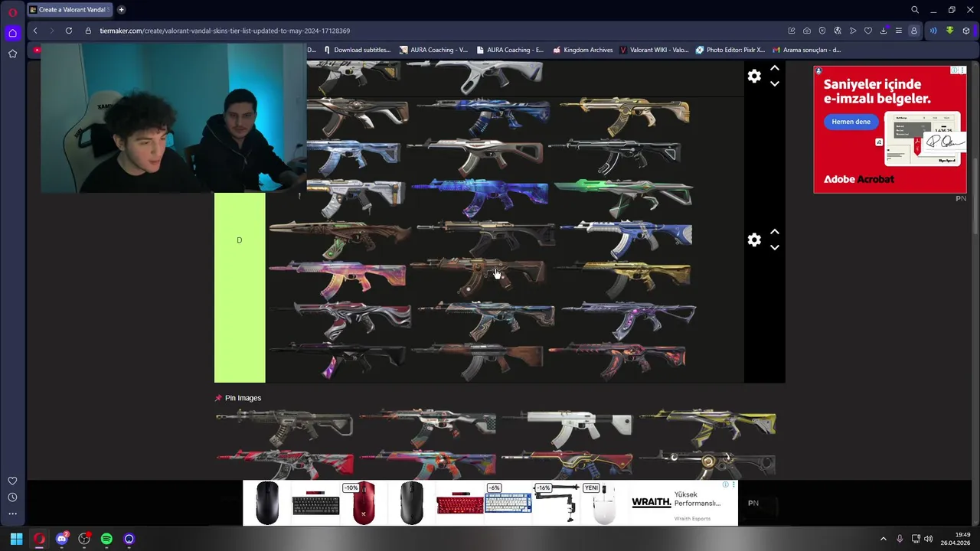Screen dimensions: 980x551
Task: Open Windows Start menu
Action: [x=16, y=539]
